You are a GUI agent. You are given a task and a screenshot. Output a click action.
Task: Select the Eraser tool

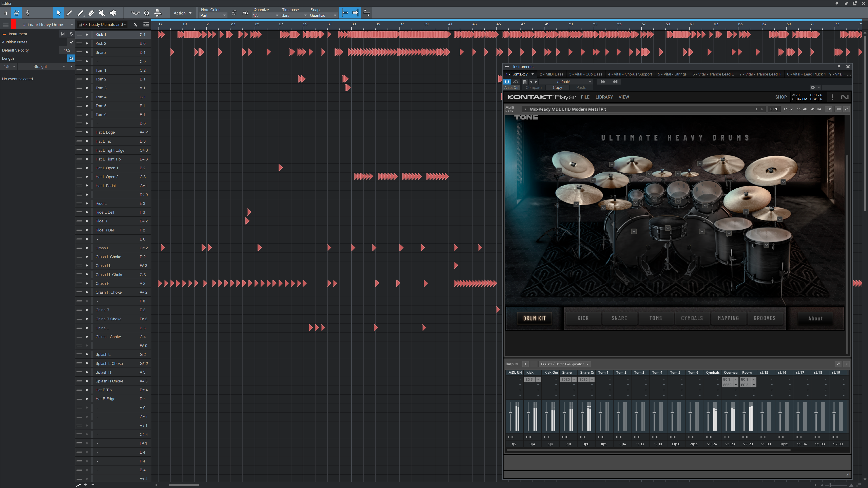click(91, 13)
